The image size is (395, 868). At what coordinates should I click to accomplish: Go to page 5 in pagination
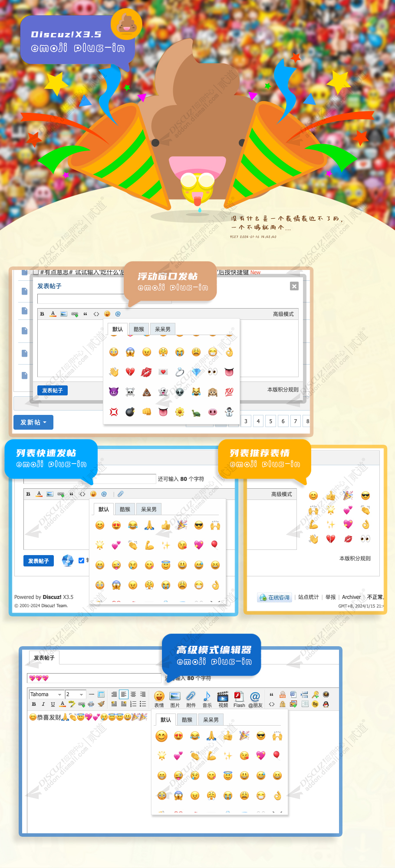270,421
